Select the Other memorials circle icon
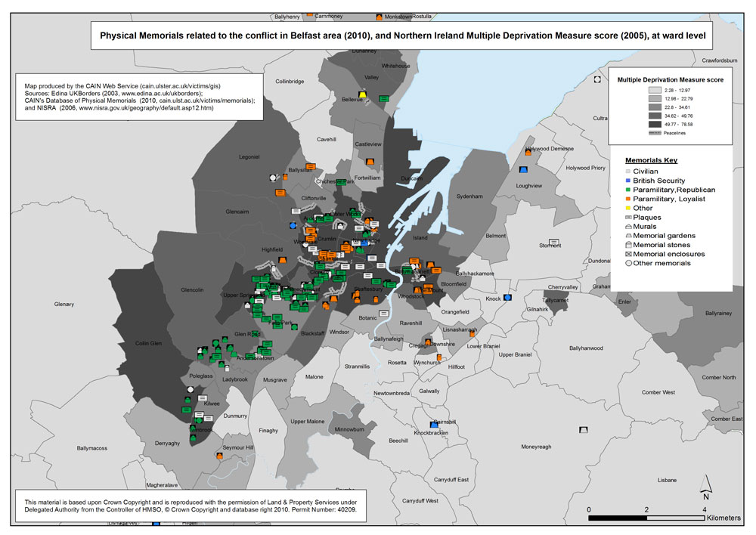 click(x=627, y=263)
